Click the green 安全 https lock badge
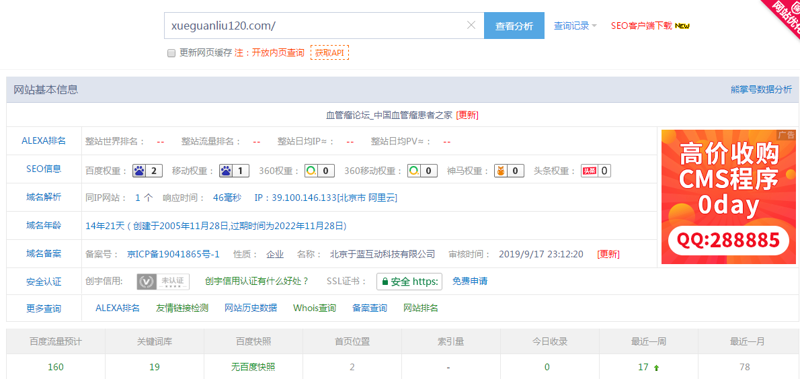Screen dimensions: 800x379 (x=409, y=281)
